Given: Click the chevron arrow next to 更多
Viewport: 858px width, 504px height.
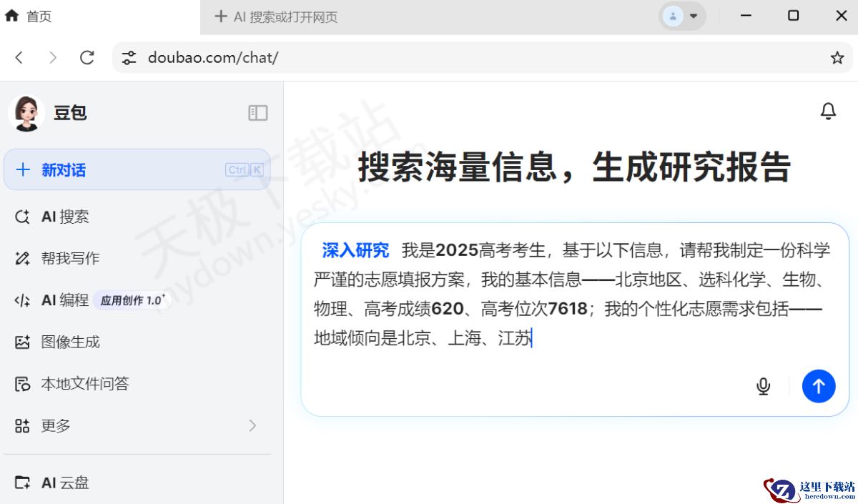Looking at the screenshot, I should [x=252, y=426].
